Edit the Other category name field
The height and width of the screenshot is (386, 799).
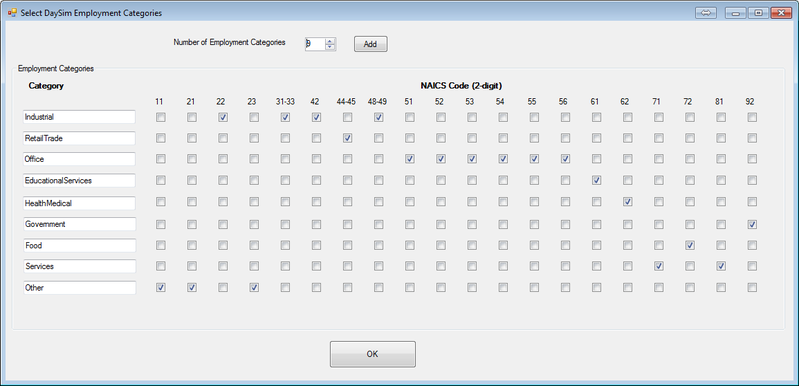(79, 288)
